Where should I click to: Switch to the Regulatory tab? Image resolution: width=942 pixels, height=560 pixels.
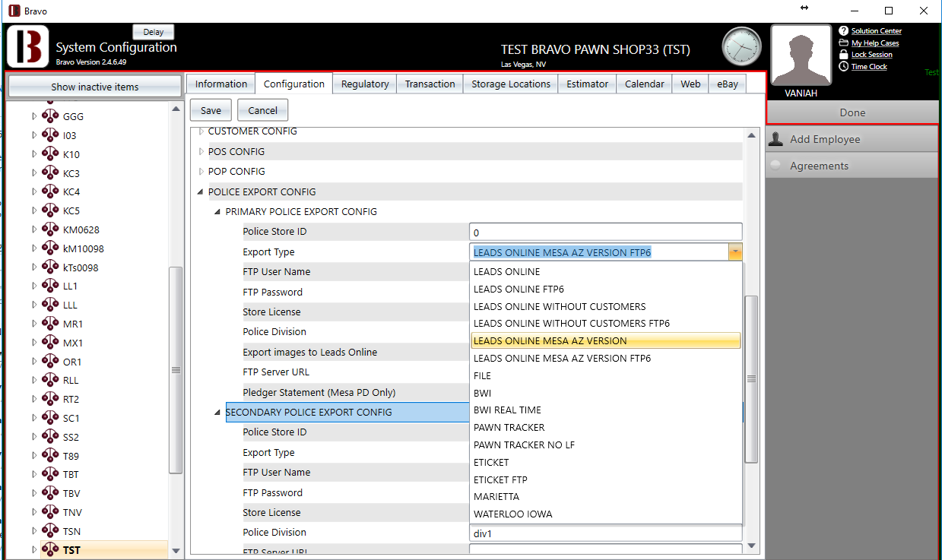pyautogui.click(x=365, y=84)
